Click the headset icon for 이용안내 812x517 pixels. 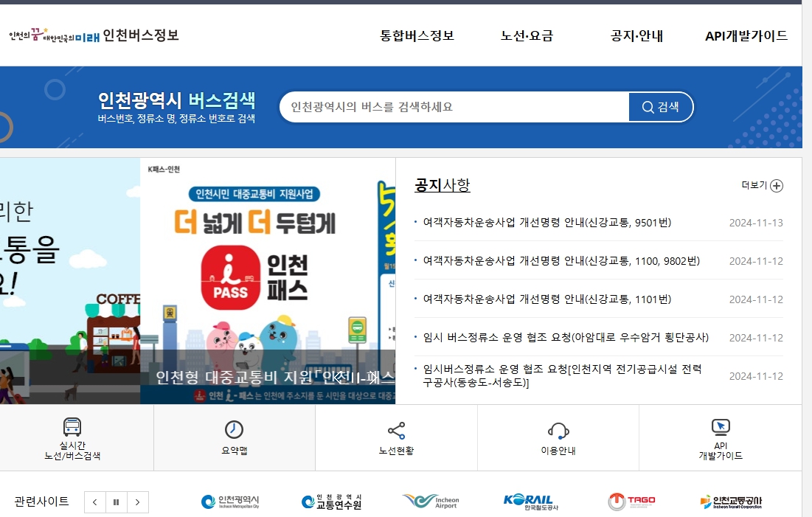(x=558, y=431)
